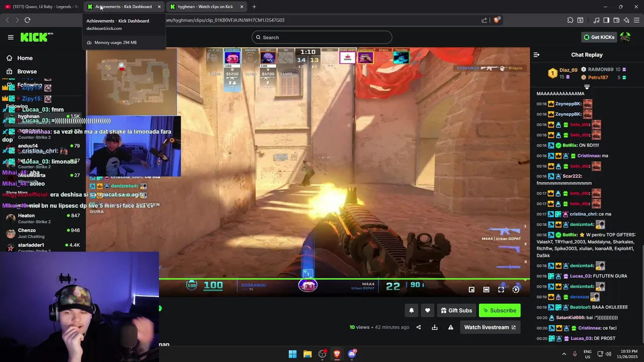Toggle follow with the heart button

(x=428, y=311)
